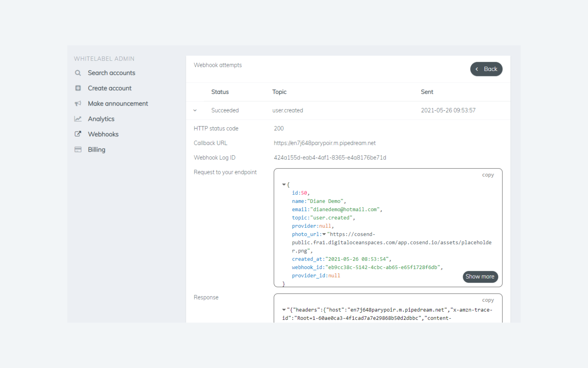Screen dimensions: 588x368
Task: Click the collapse chevron on the Succeeded row
Action: pos(195,110)
